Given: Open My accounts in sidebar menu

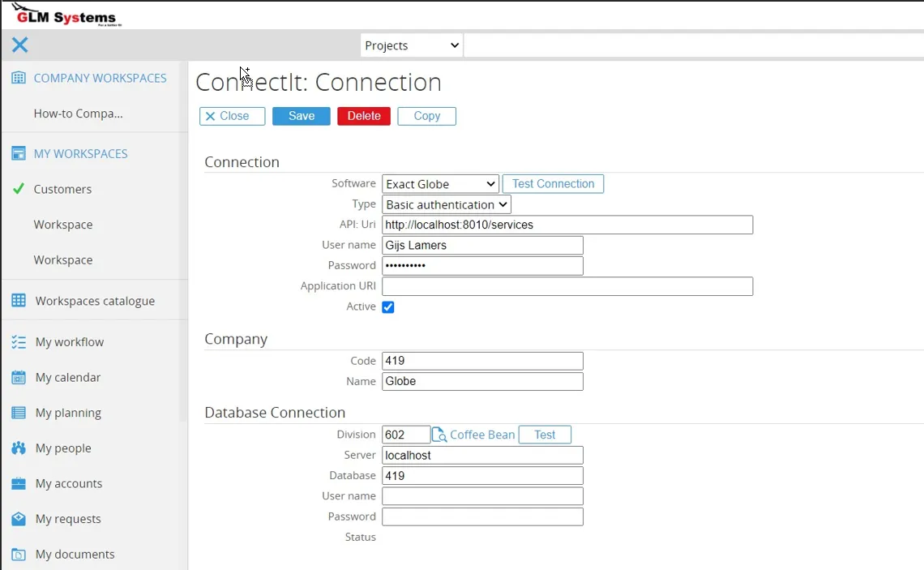Looking at the screenshot, I should (69, 483).
